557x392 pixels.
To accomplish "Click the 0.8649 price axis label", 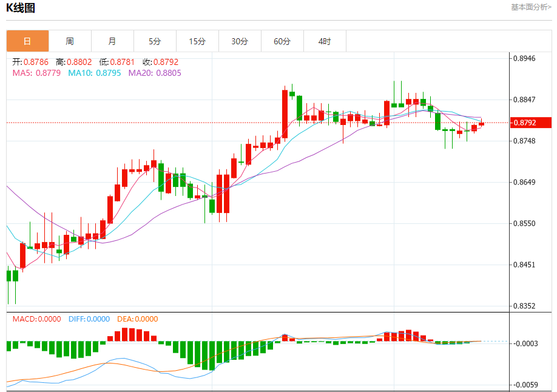I will click(524, 182).
